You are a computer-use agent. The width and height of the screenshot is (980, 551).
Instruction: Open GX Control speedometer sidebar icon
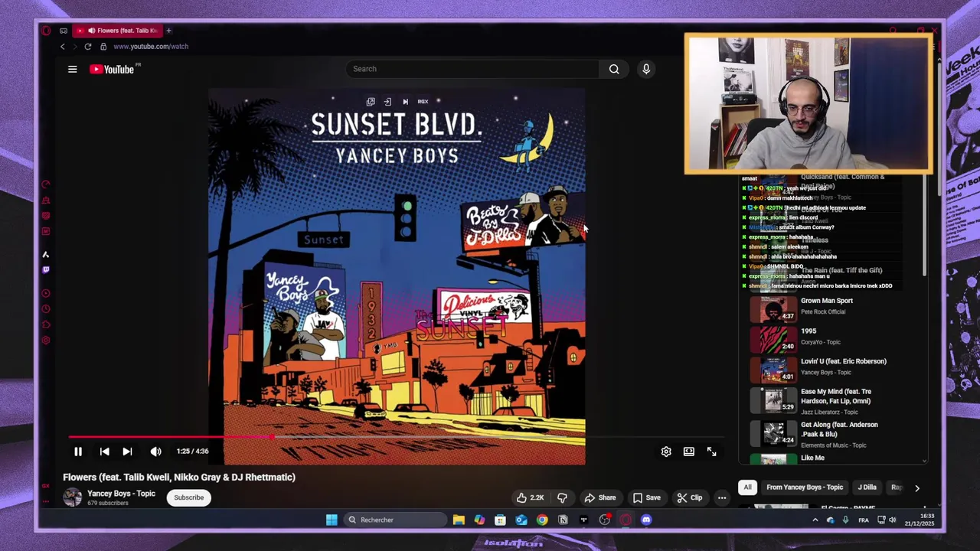pos(46,184)
